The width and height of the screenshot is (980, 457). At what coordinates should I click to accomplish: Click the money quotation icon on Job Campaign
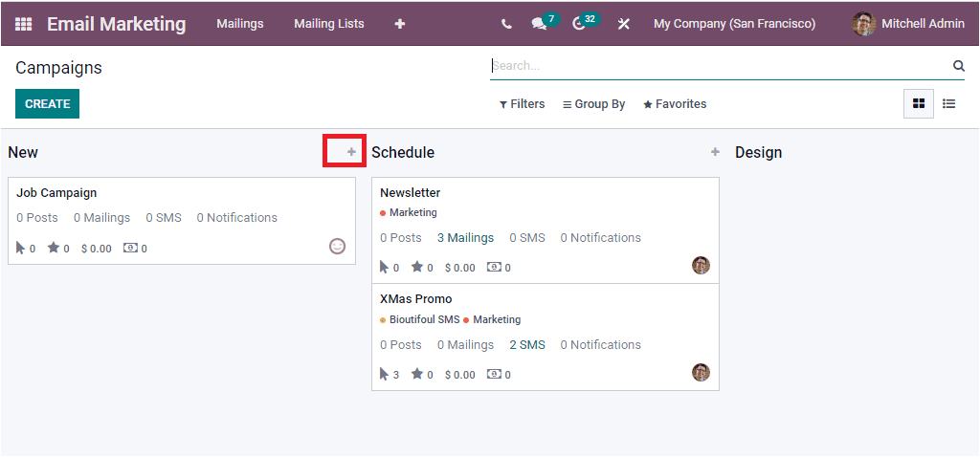point(130,248)
